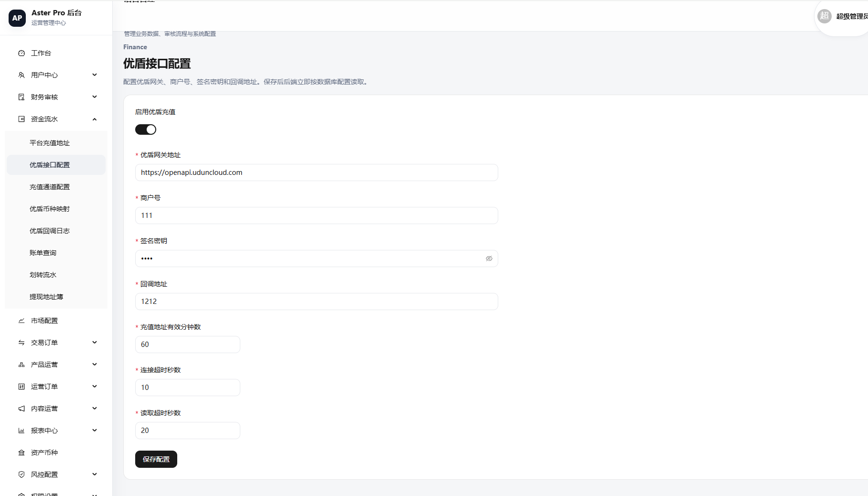Click the 运营订单 board icon
This screenshot has width=868, height=496.
[21, 387]
